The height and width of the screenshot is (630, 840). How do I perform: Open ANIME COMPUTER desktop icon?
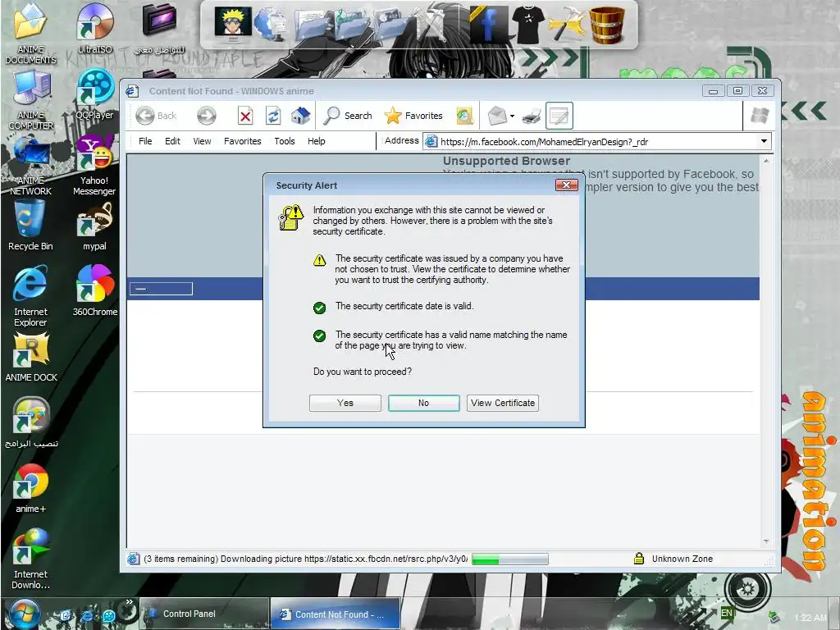[x=30, y=100]
